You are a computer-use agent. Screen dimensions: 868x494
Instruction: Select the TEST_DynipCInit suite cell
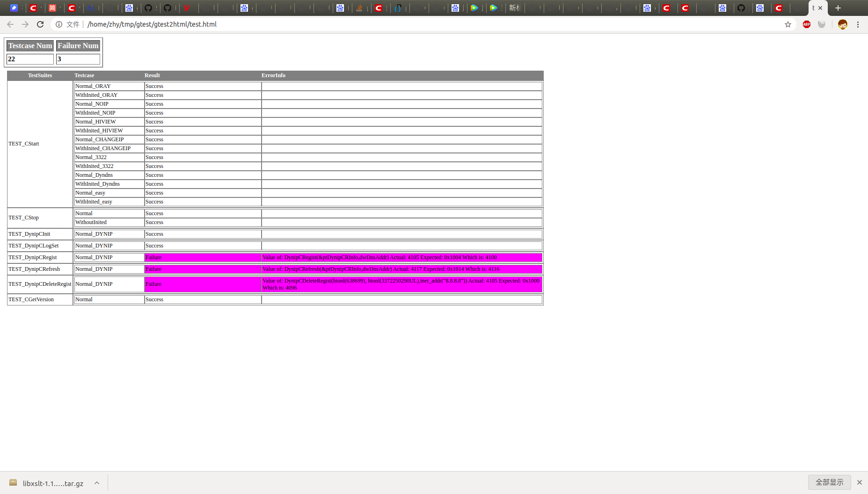[40, 234]
